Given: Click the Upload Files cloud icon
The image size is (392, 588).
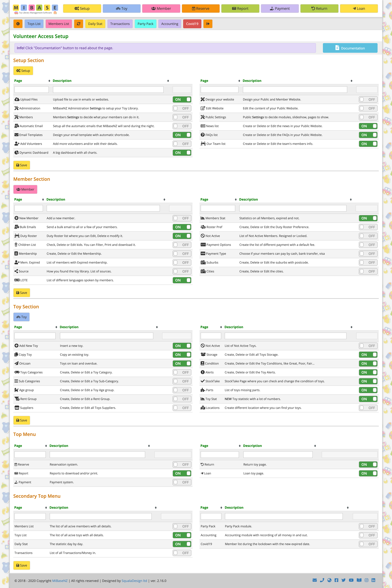Looking at the screenshot, I should [17, 99].
